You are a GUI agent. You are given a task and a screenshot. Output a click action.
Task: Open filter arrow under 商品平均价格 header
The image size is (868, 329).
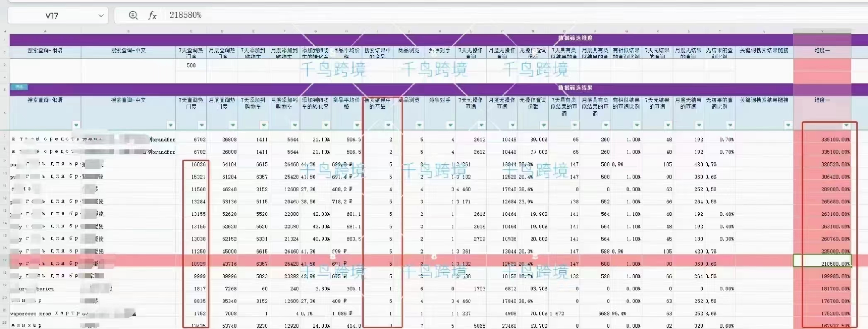point(357,125)
